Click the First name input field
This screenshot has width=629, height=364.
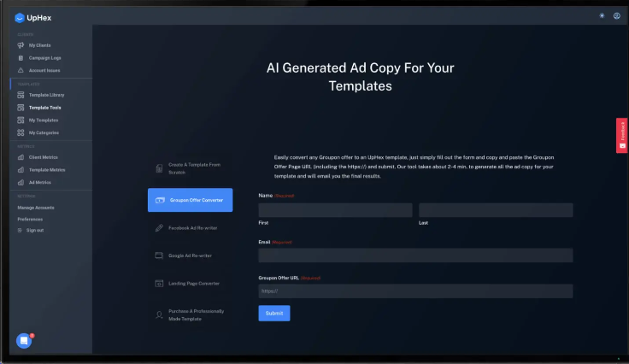(x=335, y=210)
